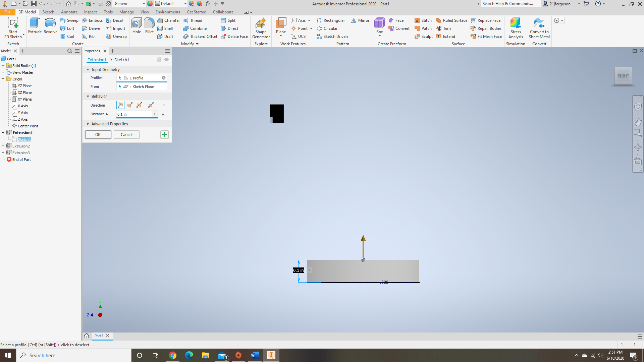Select the Shell tool
The height and width of the screenshot is (362, 644).
coord(165,28)
